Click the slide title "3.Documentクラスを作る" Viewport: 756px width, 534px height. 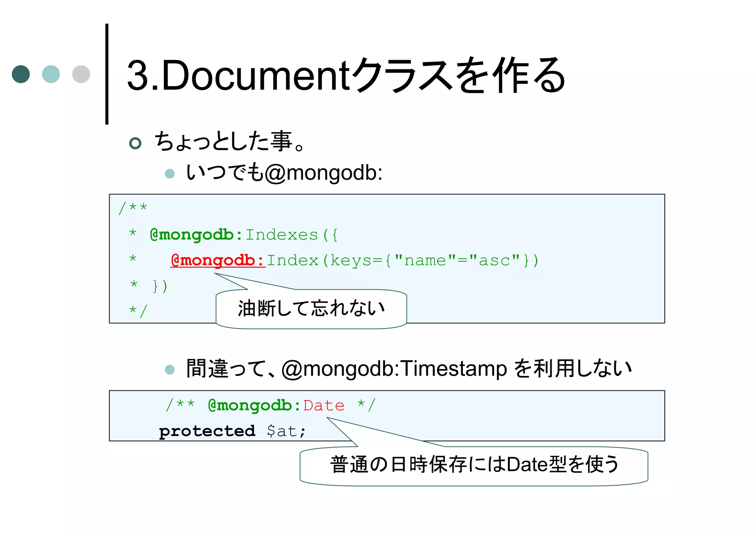(346, 75)
